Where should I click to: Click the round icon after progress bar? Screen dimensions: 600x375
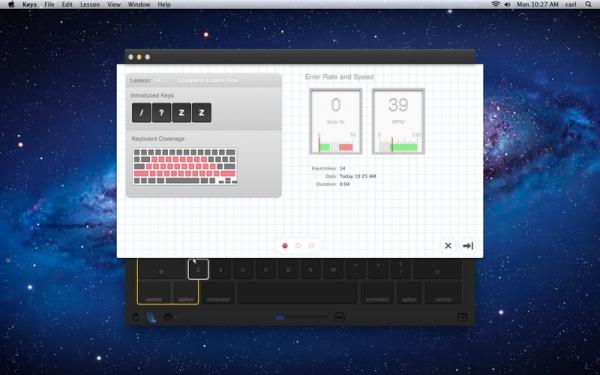[339, 316]
